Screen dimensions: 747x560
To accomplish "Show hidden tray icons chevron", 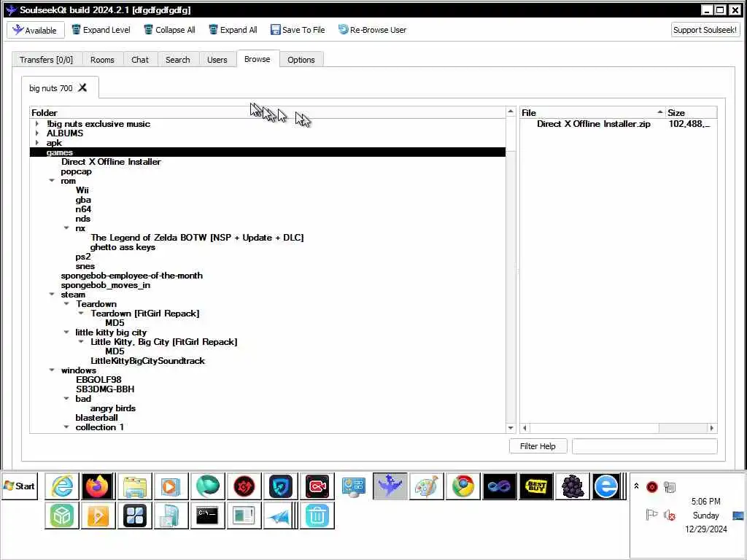I will point(636,486).
